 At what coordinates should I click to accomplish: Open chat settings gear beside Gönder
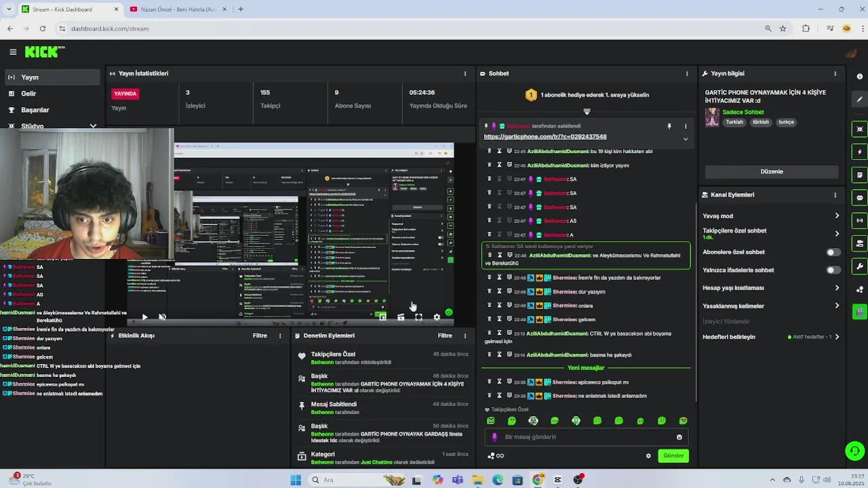pos(648,455)
